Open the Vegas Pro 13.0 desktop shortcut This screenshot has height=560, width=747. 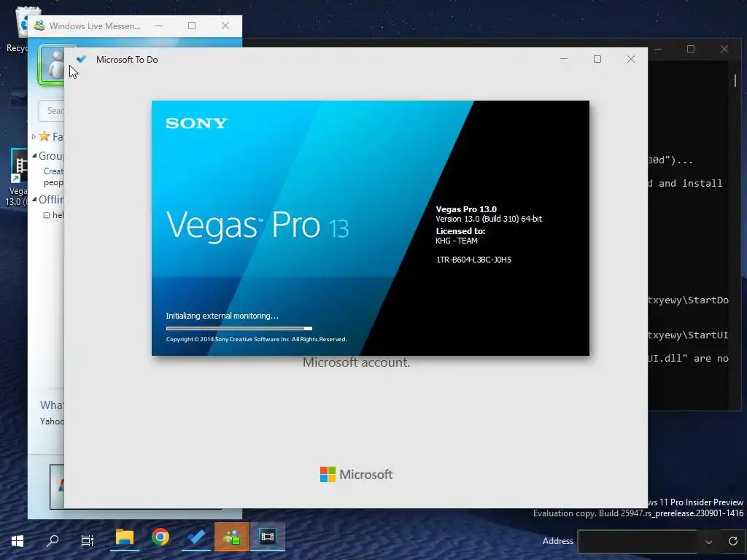tap(18, 178)
